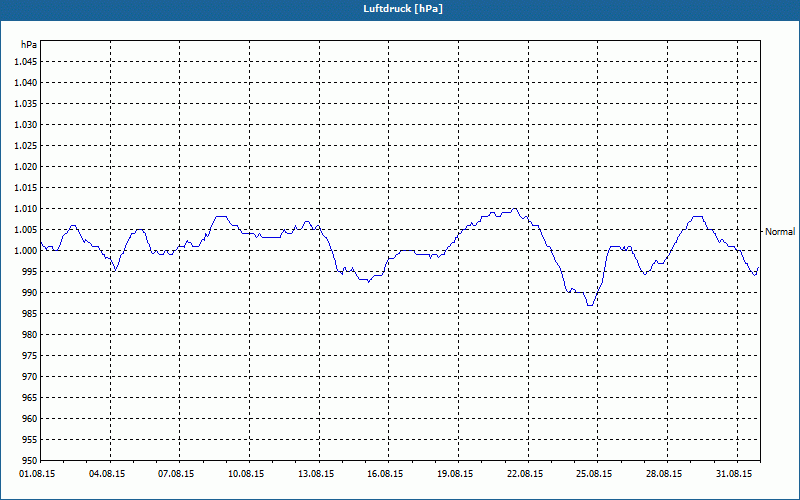
Task: Click the 31.08.15 date label
Action: (734, 474)
